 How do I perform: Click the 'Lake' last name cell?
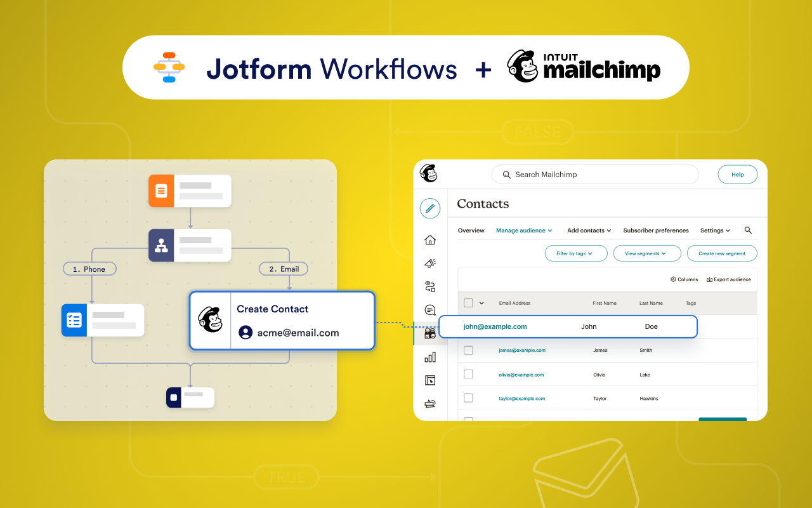pos(645,375)
